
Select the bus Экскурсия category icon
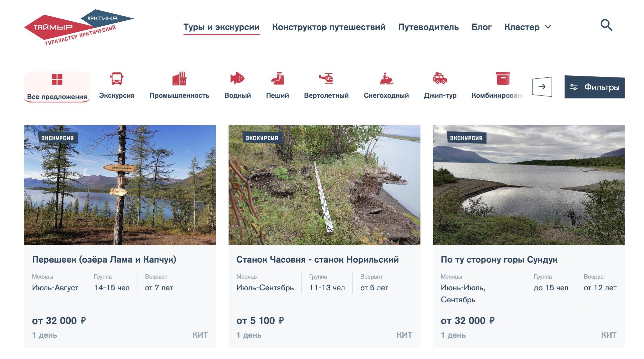click(x=117, y=79)
